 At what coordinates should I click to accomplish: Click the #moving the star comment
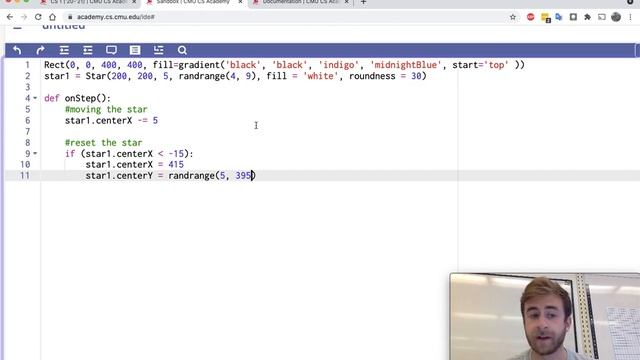coord(106,109)
